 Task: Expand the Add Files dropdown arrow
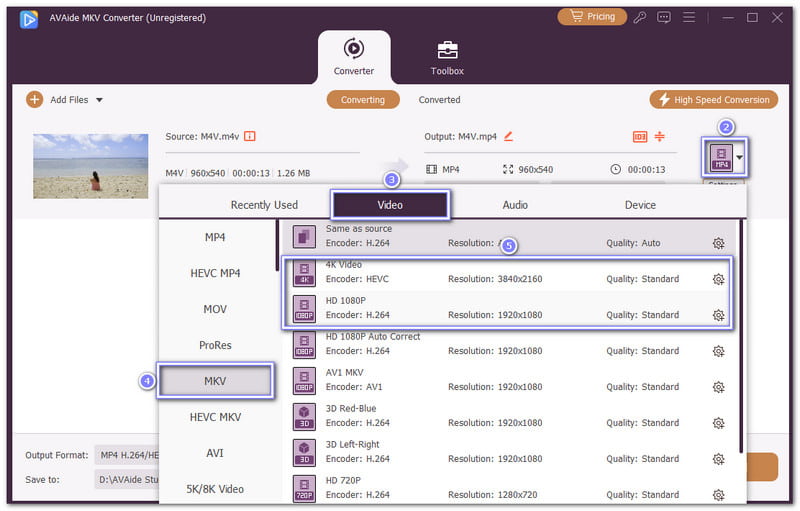(x=99, y=100)
